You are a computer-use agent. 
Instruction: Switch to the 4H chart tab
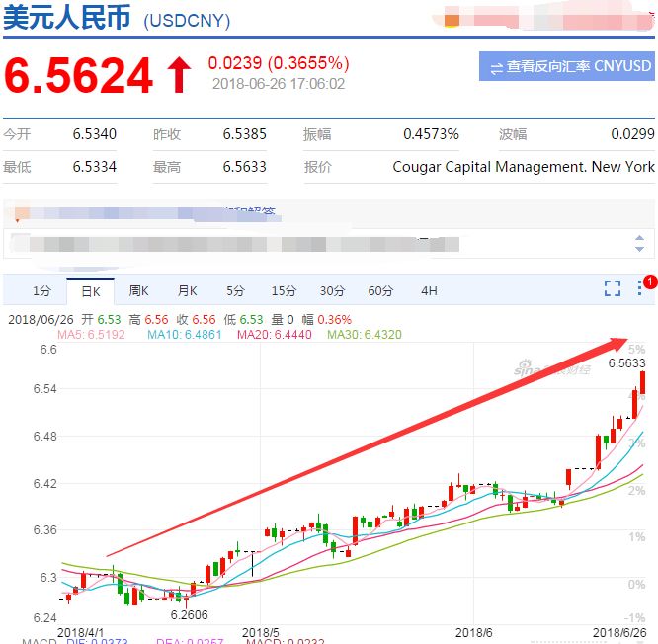[x=429, y=290]
